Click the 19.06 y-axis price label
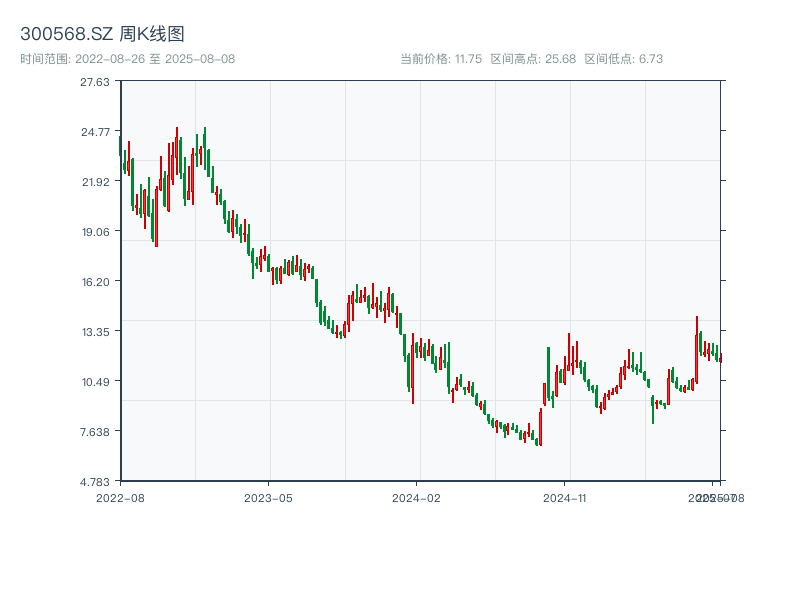The height and width of the screenshot is (600, 800). 96,232
